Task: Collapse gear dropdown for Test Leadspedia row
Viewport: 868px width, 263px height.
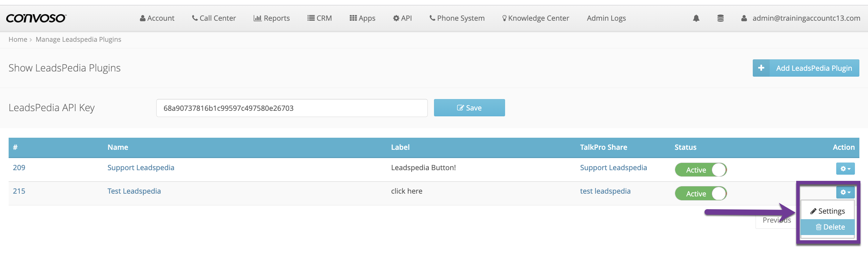Action: coord(845,192)
